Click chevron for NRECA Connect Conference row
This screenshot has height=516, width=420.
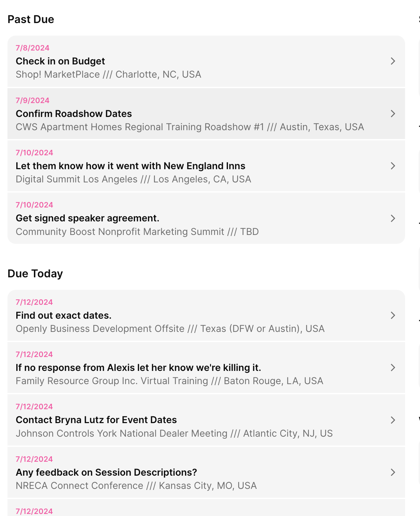click(x=393, y=472)
